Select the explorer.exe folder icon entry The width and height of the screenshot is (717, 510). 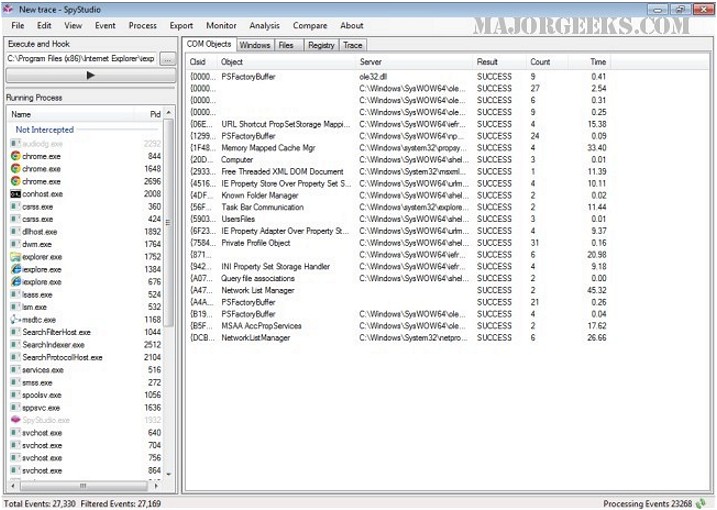coord(16,257)
